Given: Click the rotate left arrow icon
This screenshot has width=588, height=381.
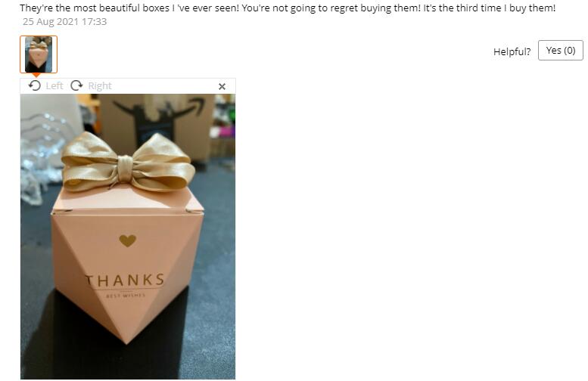Looking at the screenshot, I should point(35,85).
